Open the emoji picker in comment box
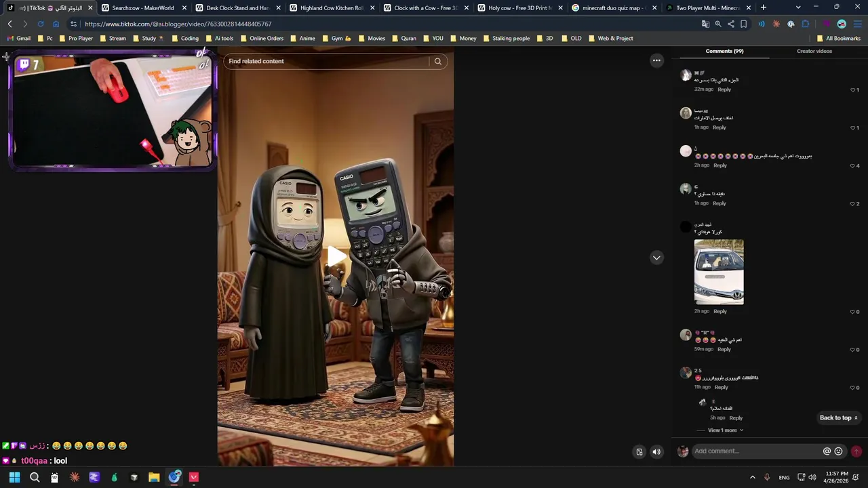Image resolution: width=868 pixels, height=488 pixels. (838, 451)
